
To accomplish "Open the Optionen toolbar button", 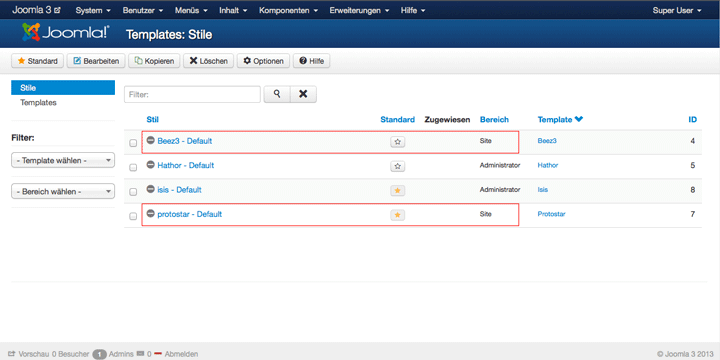I will pos(263,61).
